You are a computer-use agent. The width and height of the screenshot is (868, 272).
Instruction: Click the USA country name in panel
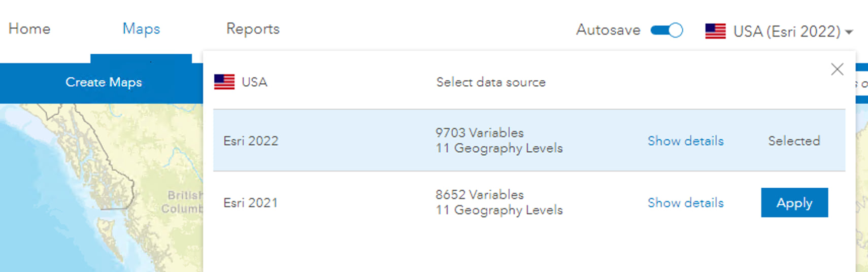point(254,82)
